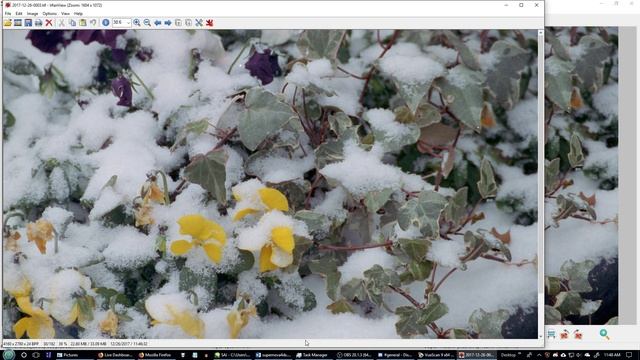Screen dimensions: 640x360
Task: Copy image with the copy icon
Action: coord(72,23)
